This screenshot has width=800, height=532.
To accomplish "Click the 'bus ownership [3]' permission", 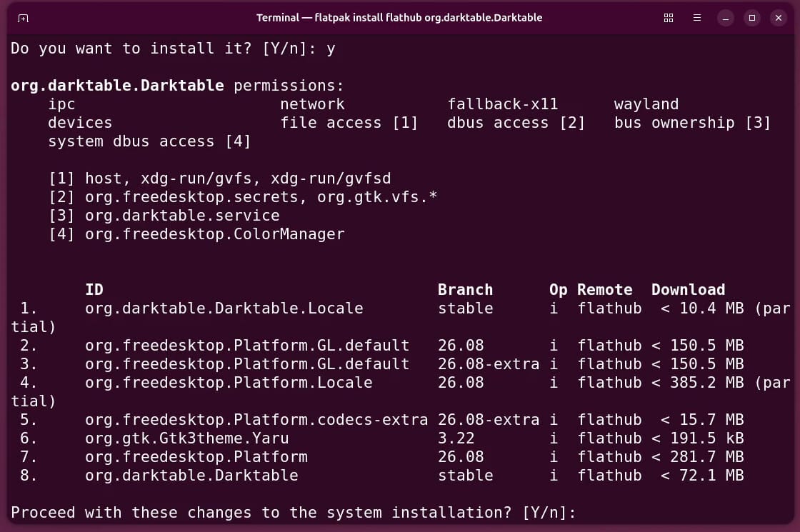I will [x=693, y=122].
